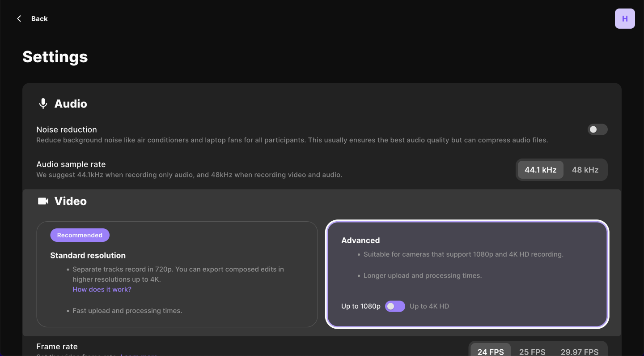644x356 pixels.
Task: Open the H user avatar menu
Action: (625, 19)
